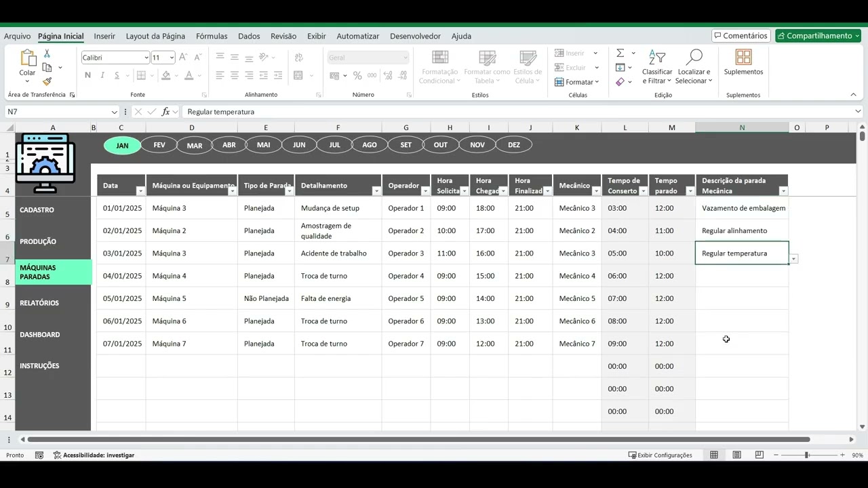Viewport: 868px width, 488px height.
Task: Click in the formula bar text
Action: pos(220,112)
